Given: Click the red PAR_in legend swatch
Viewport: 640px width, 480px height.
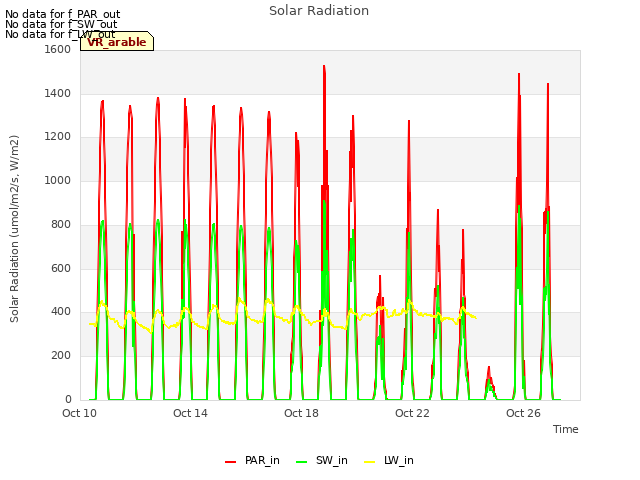Looking at the screenshot, I should click(231, 462).
